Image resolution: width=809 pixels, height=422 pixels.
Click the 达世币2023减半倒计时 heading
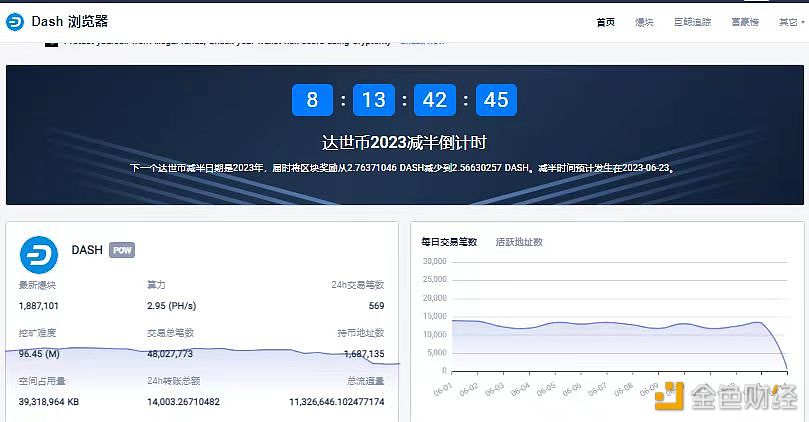click(404, 142)
